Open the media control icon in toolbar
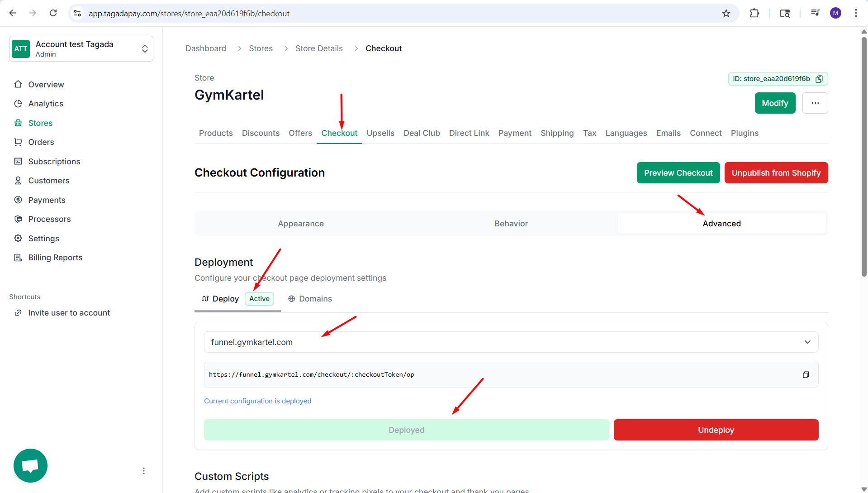This screenshot has width=868, height=493. (815, 13)
